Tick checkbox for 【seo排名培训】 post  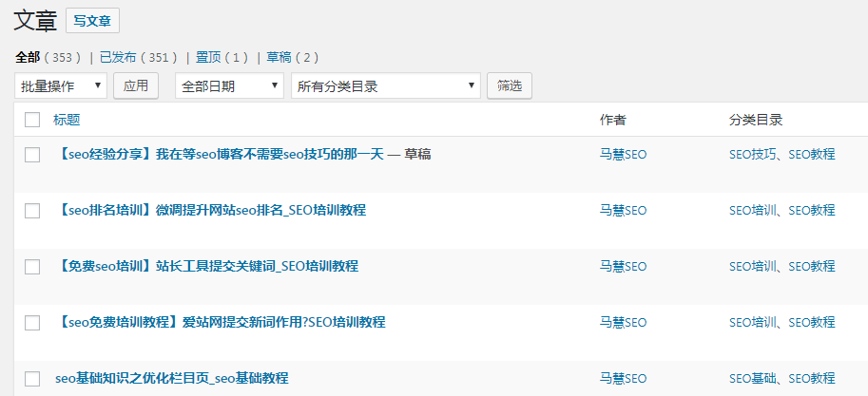(x=32, y=211)
